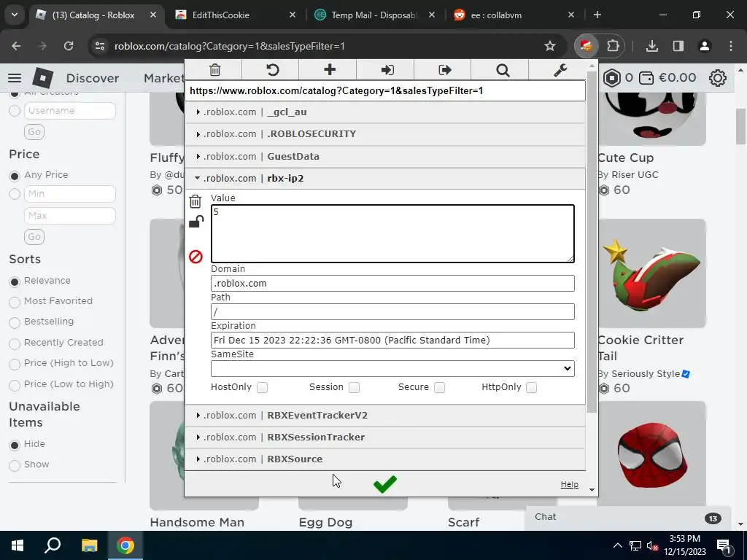Select Show unavailable items radio button

(x=15, y=465)
